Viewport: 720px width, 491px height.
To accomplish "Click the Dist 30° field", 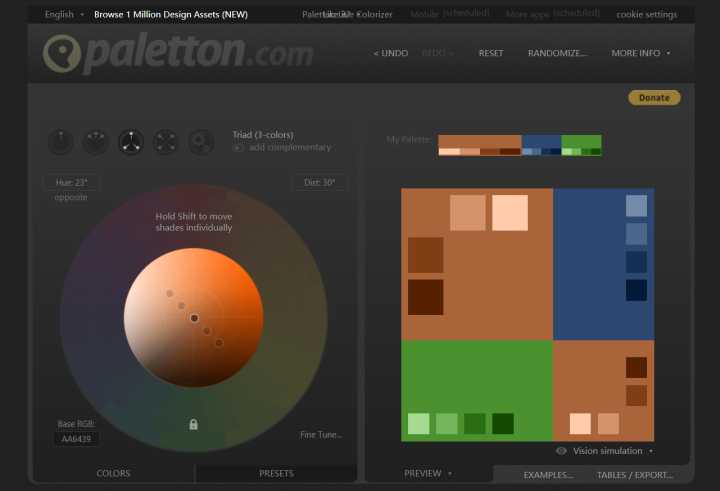I will pyautogui.click(x=320, y=182).
